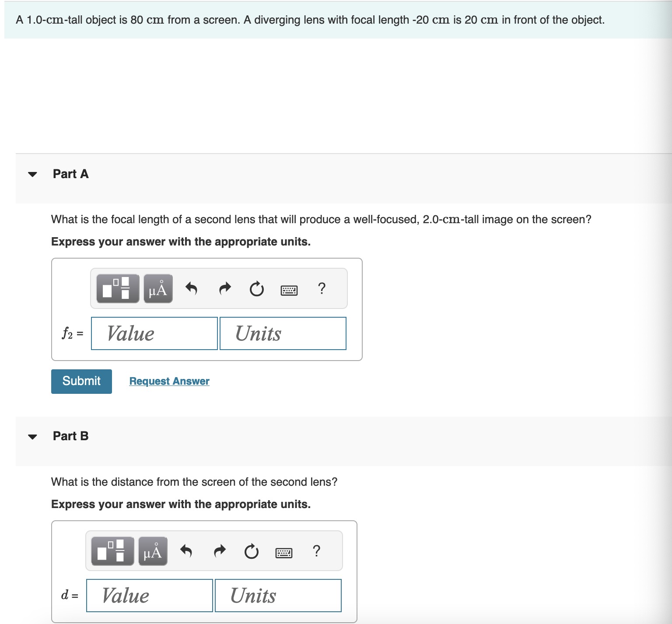Open the keyboard shortcuts icon in Part B

pyautogui.click(x=283, y=552)
